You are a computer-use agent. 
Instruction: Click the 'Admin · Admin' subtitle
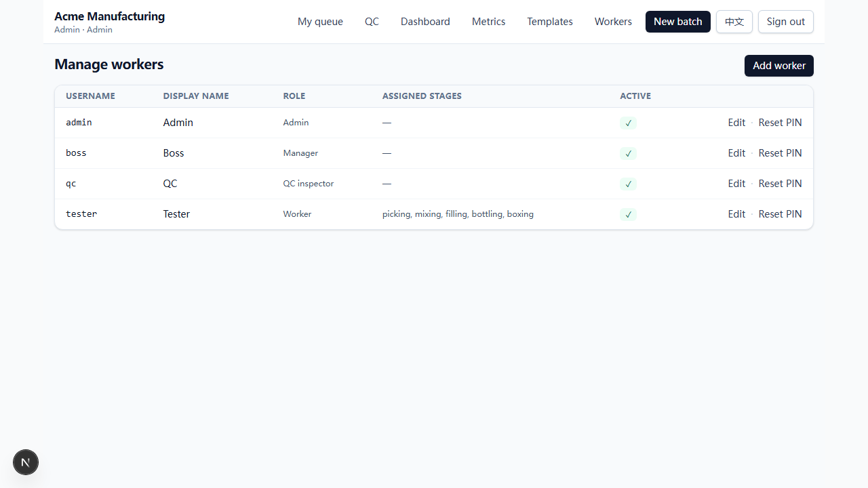tap(83, 30)
